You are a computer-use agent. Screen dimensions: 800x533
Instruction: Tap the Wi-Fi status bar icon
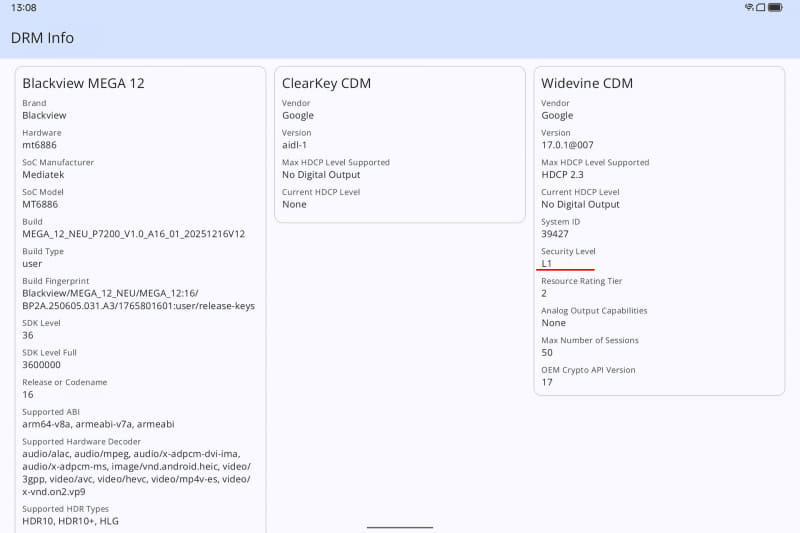point(748,7)
